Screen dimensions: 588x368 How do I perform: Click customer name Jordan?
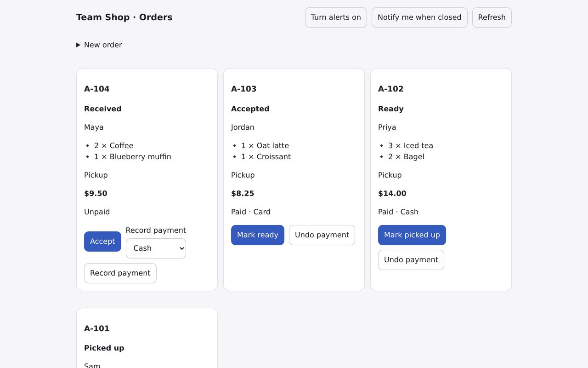pyautogui.click(x=243, y=127)
